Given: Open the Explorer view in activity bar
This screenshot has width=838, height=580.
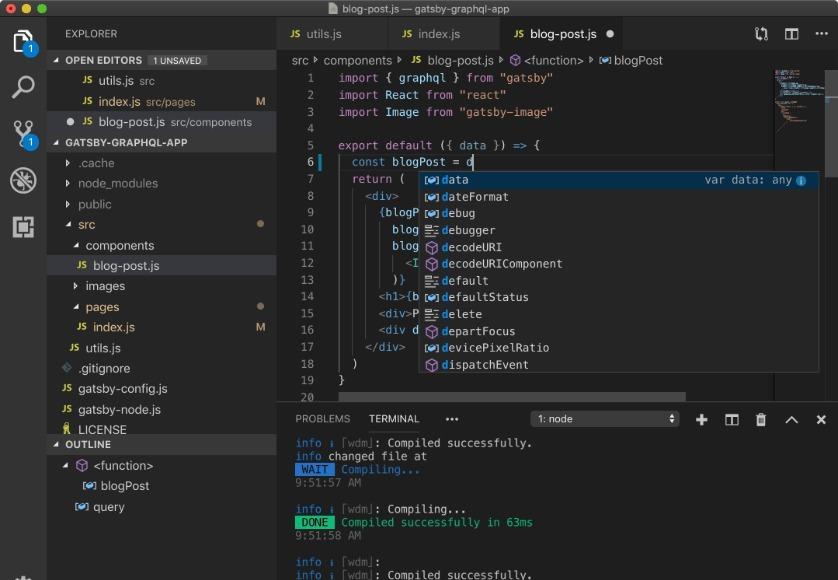Looking at the screenshot, I should (23, 42).
